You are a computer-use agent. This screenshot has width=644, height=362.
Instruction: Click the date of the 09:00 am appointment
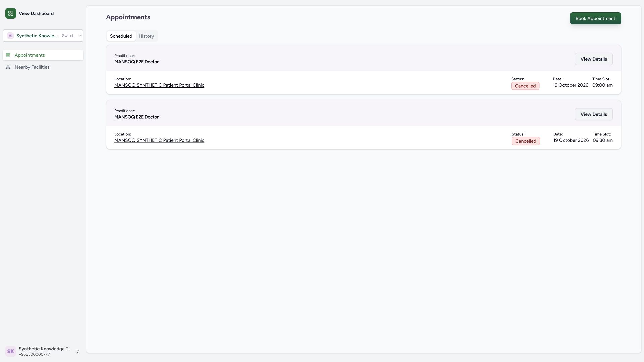tap(571, 85)
